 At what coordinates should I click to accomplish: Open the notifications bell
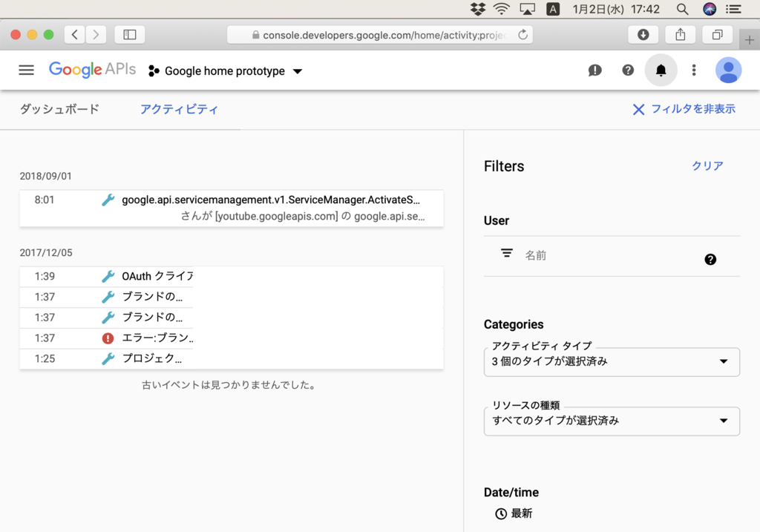point(660,70)
